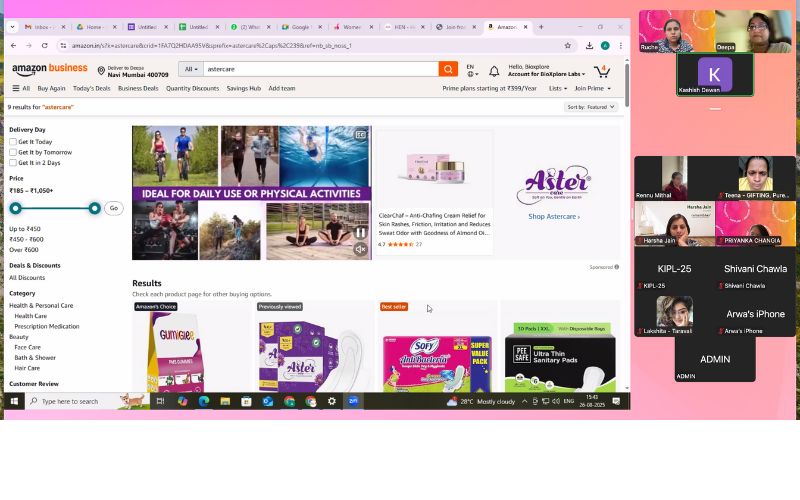Open the All hamburger menu
Image resolution: width=800 pixels, height=500 pixels.
[x=20, y=88]
